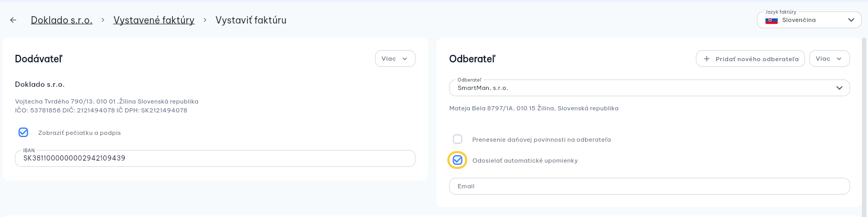
Task: Click the Vystaviť faktúru breadcrumb text
Action: pyautogui.click(x=251, y=20)
